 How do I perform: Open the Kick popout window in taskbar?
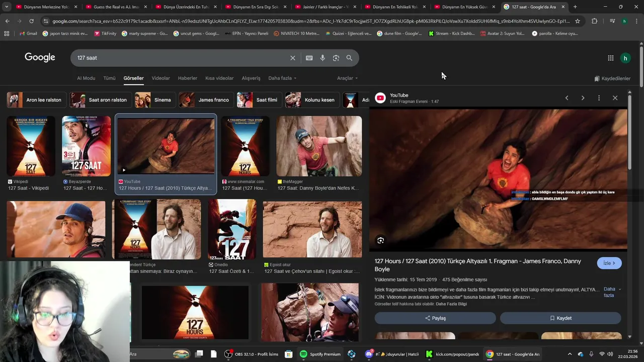click(x=452, y=354)
